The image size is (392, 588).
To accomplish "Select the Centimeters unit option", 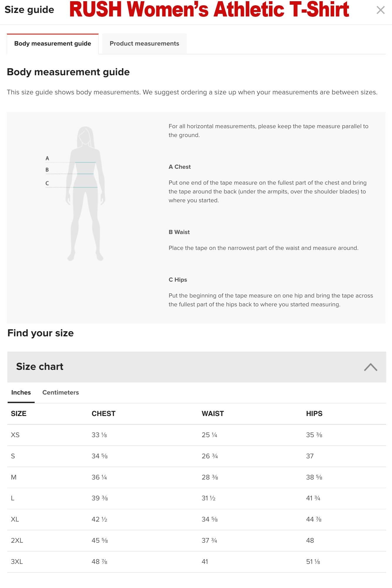I will pos(60,392).
